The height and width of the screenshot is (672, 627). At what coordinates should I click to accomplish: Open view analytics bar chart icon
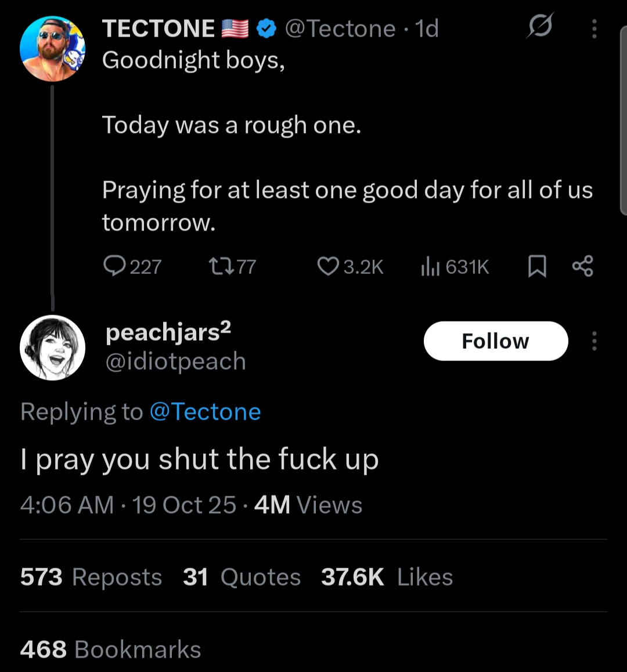(x=430, y=266)
